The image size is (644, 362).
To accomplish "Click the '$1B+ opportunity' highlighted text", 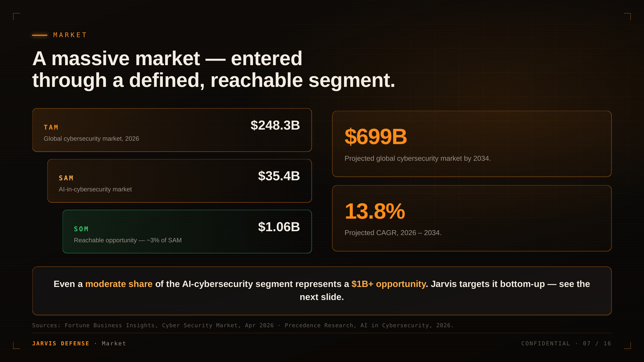I will [x=389, y=284].
